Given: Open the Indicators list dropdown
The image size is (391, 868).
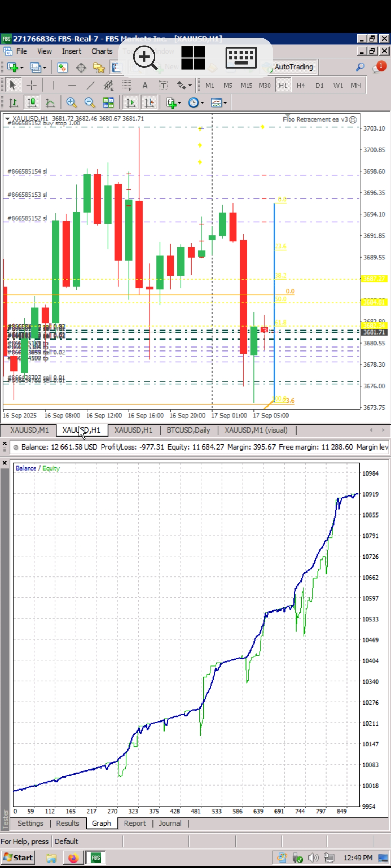Looking at the screenshot, I should coord(173,103).
